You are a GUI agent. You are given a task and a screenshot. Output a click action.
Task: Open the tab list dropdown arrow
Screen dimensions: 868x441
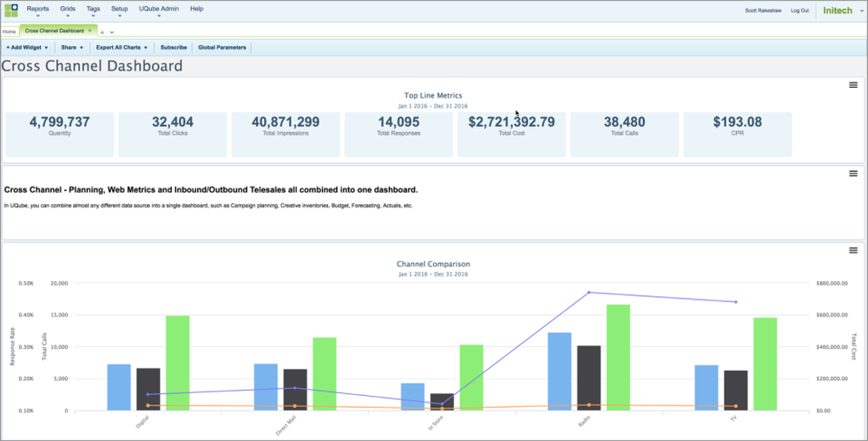(112, 33)
